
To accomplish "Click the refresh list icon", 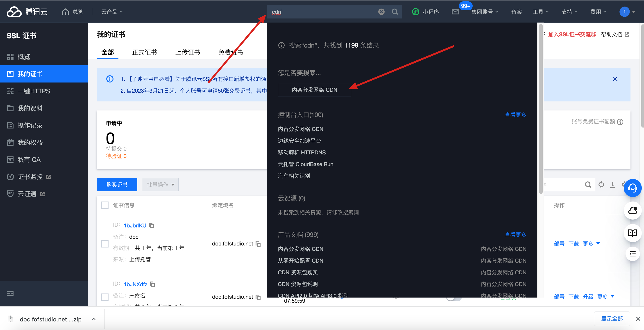I will (601, 185).
